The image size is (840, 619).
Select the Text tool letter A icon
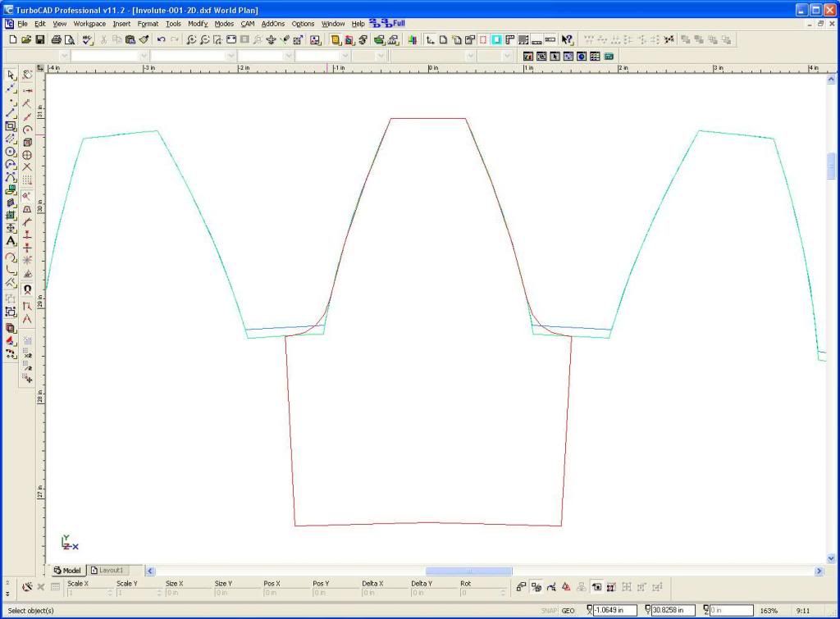pyautogui.click(x=11, y=242)
